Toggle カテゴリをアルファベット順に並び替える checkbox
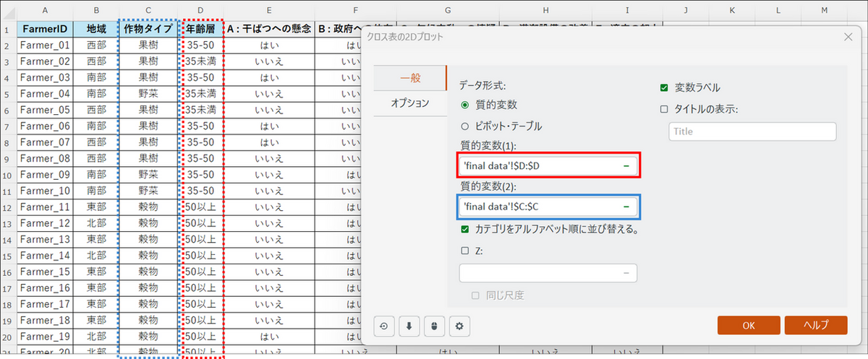This screenshot has width=868, height=359. 464,229
